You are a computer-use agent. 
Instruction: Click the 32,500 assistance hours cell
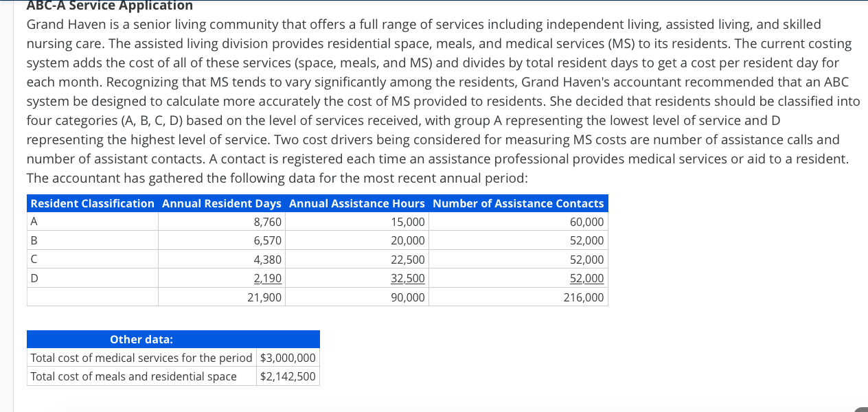[357, 278]
